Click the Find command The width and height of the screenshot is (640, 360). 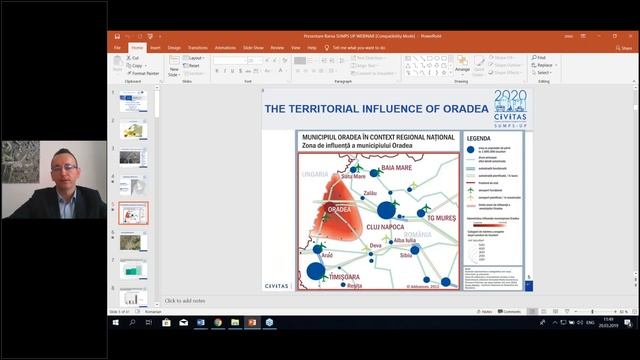(538, 58)
